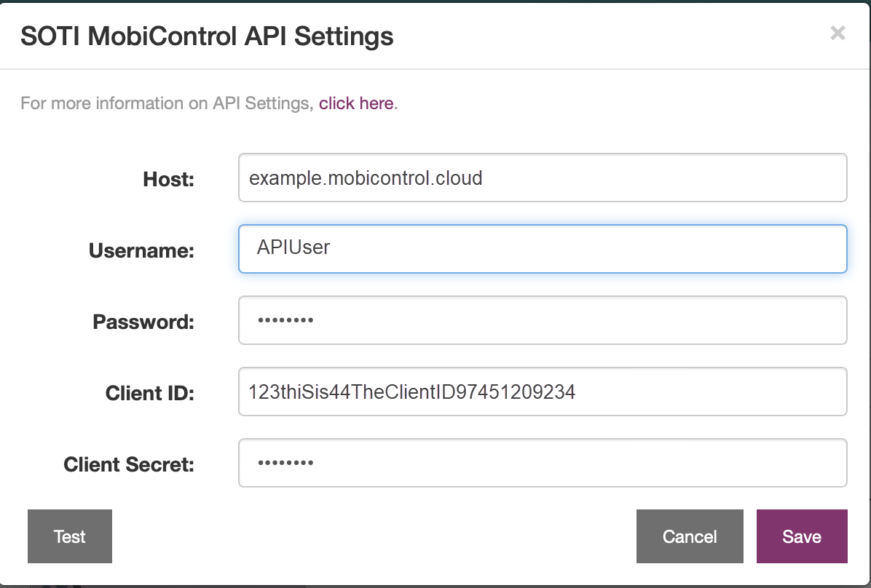Place cursor in 'APIUser' username text
This screenshot has height=588, width=871.
coord(293,247)
